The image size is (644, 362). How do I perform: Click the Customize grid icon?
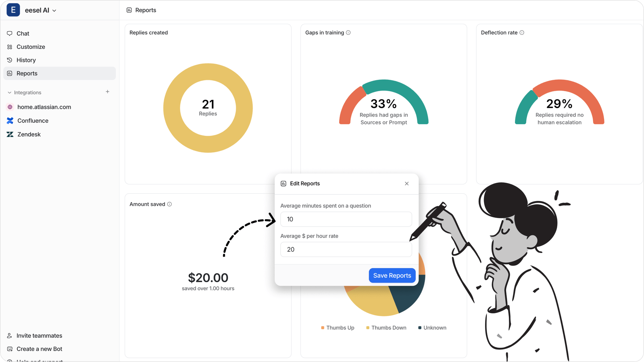pyautogui.click(x=10, y=47)
